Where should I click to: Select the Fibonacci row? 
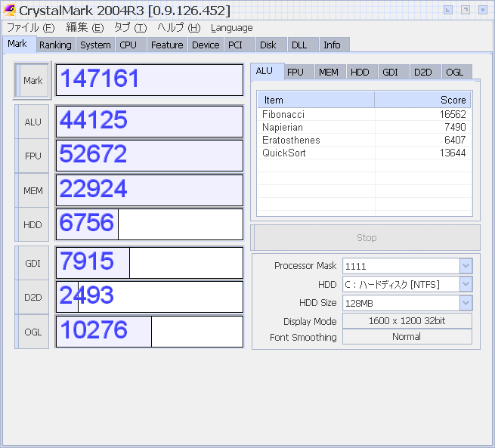click(364, 114)
